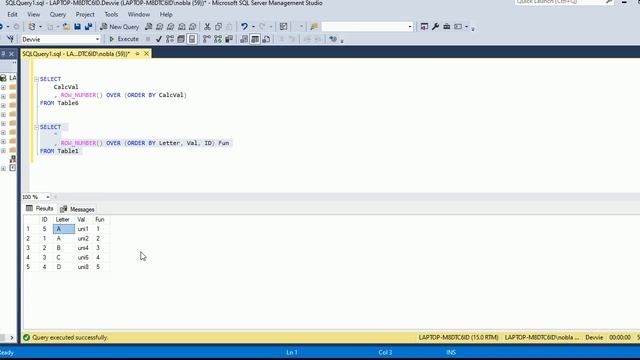The image size is (640, 360).
Task: Click the Save All icon
Action: click(x=88, y=27)
